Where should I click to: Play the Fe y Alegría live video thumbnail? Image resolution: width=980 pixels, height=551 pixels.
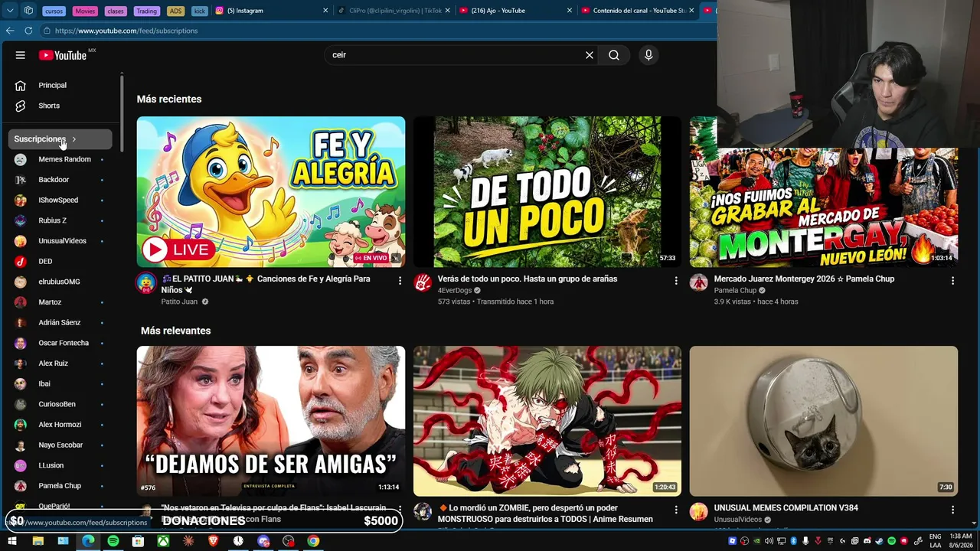(x=271, y=191)
